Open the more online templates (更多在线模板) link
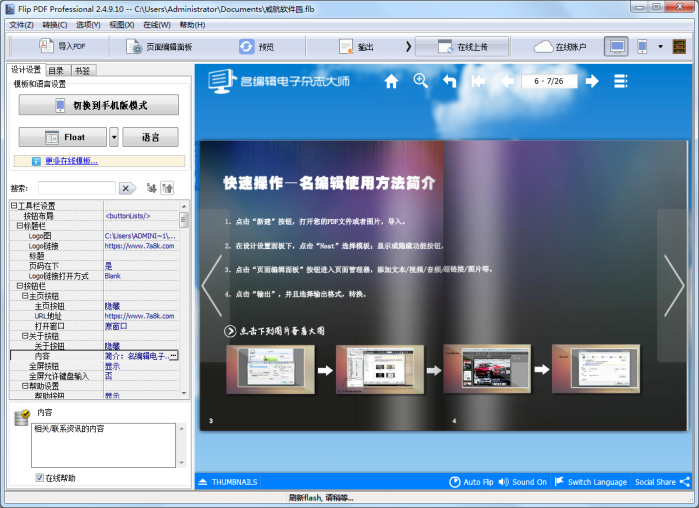 71,161
